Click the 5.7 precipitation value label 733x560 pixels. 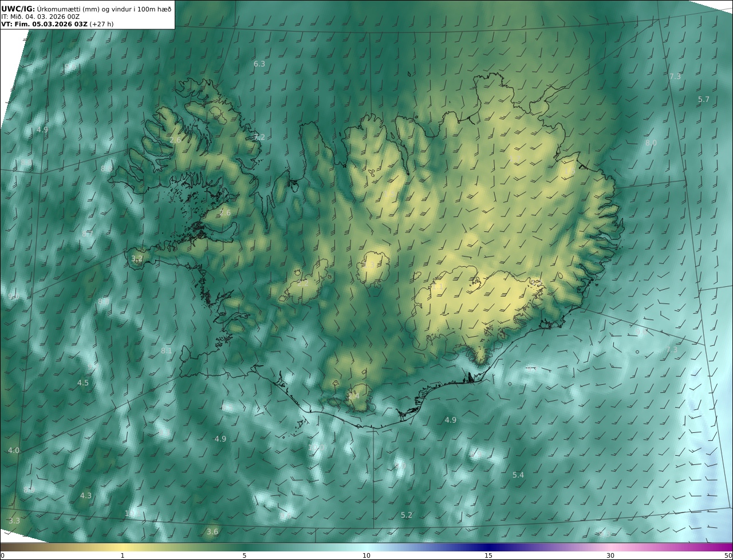pyautogui.click(x=704, y=99)
